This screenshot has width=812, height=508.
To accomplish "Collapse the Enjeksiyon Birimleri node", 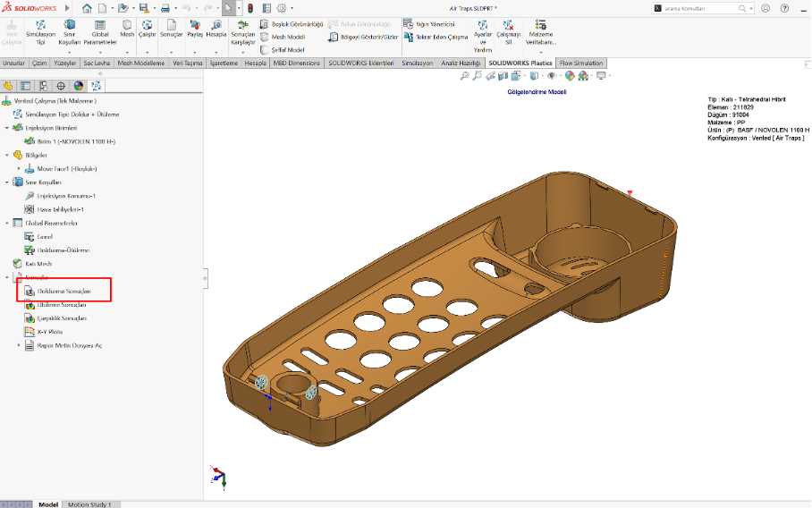I will pos(7,127).
